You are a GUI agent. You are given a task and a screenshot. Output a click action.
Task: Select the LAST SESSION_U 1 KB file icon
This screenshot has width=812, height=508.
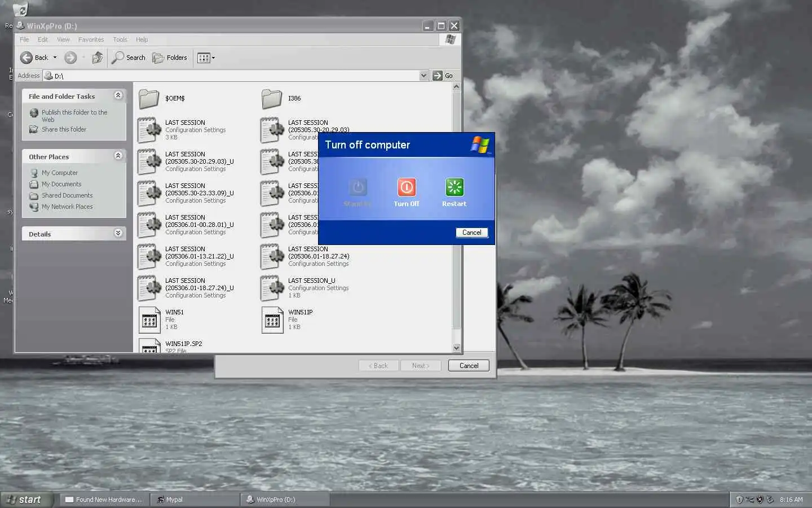(272, 288)
